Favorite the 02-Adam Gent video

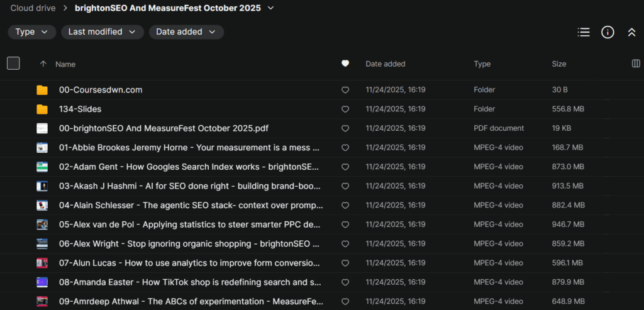pos(345,167)
